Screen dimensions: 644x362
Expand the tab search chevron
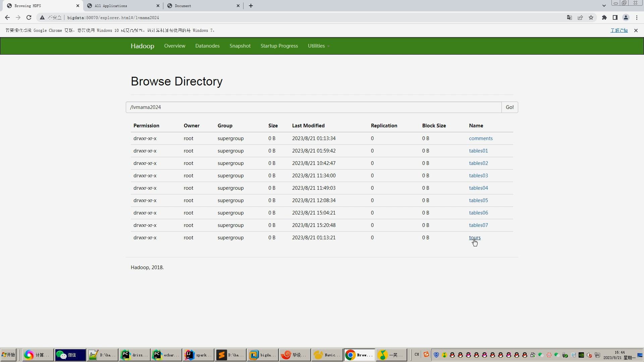604,6
